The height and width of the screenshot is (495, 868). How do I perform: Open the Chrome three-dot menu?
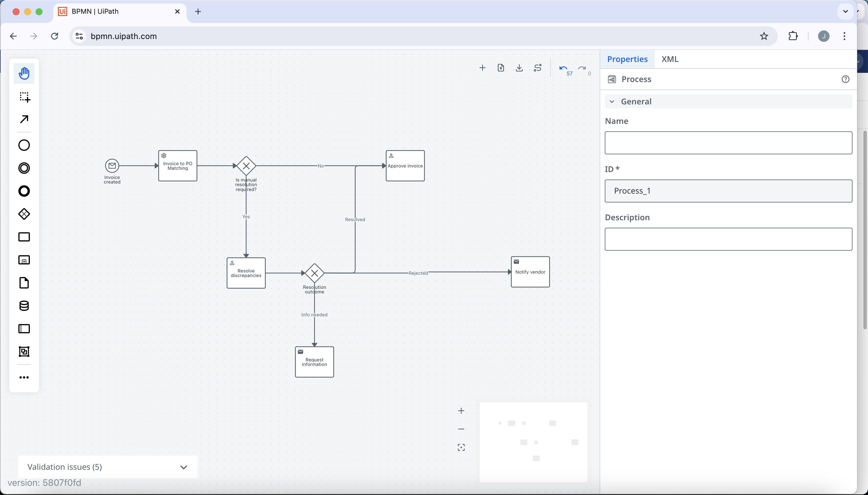coord(844,36)
